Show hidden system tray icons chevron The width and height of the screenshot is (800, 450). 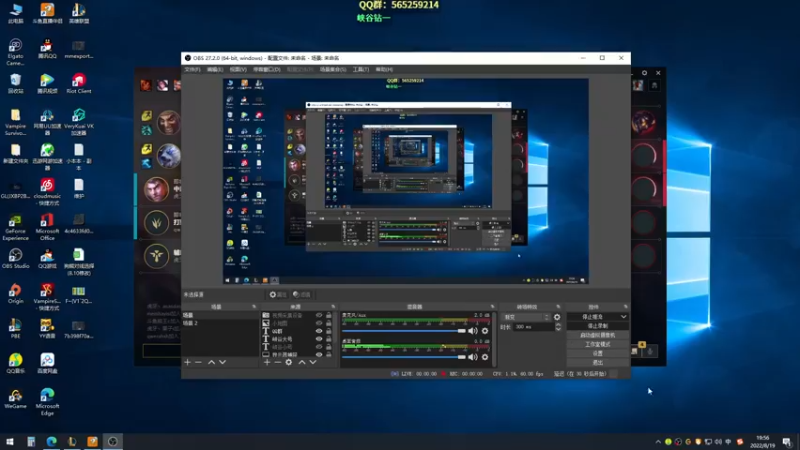(x=658, y=442)
